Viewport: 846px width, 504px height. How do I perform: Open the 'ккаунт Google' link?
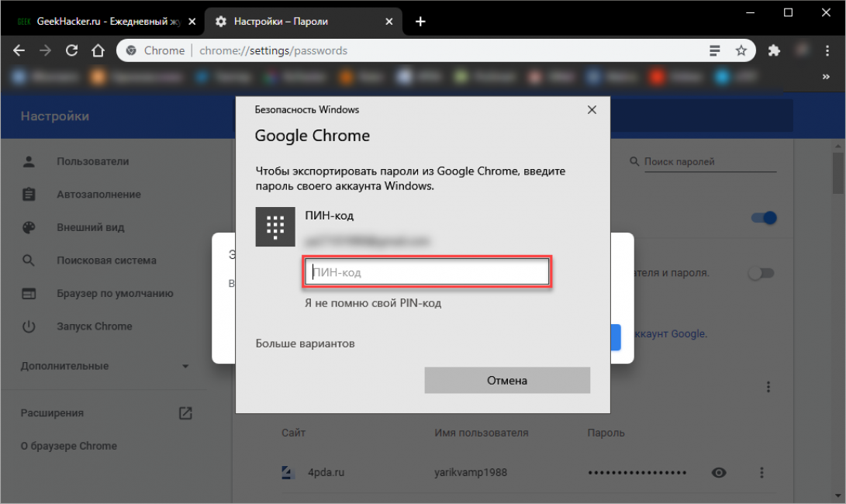(669, 334)
